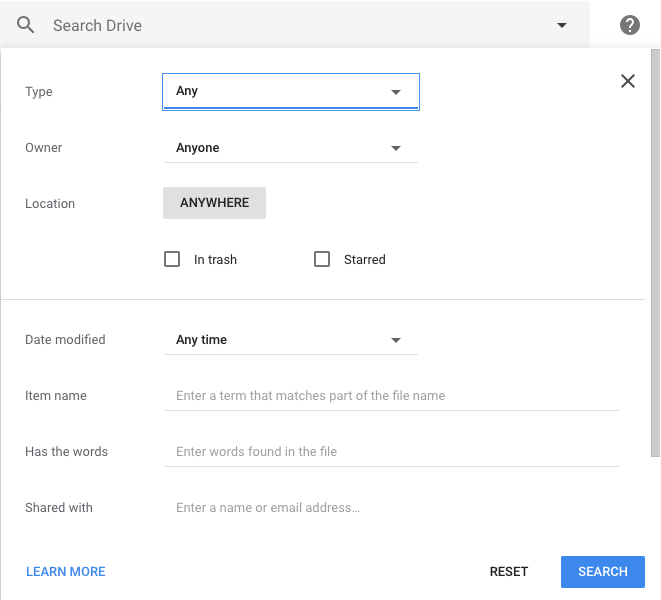
Task: Click the Date modified label
Action: pos(65,340)
